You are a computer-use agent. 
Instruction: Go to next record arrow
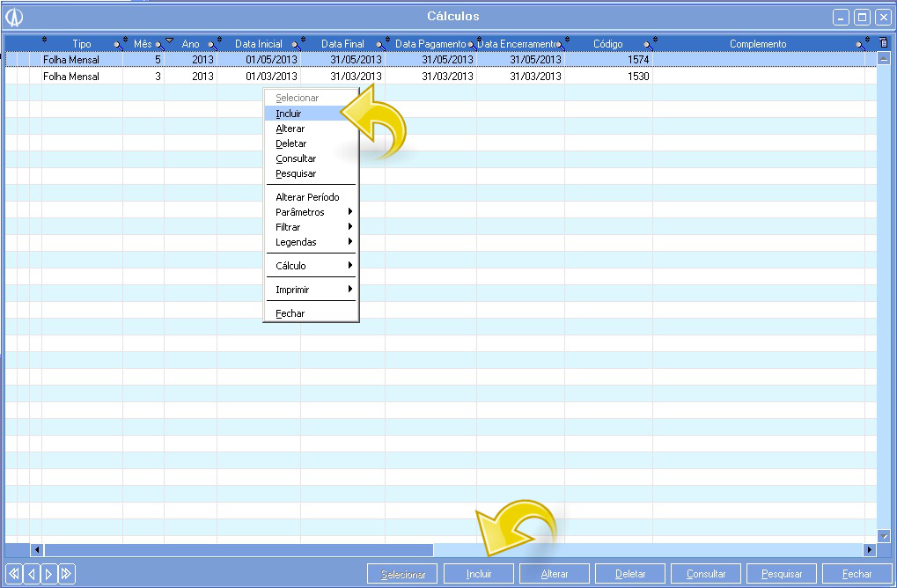[x=48, y=574]
